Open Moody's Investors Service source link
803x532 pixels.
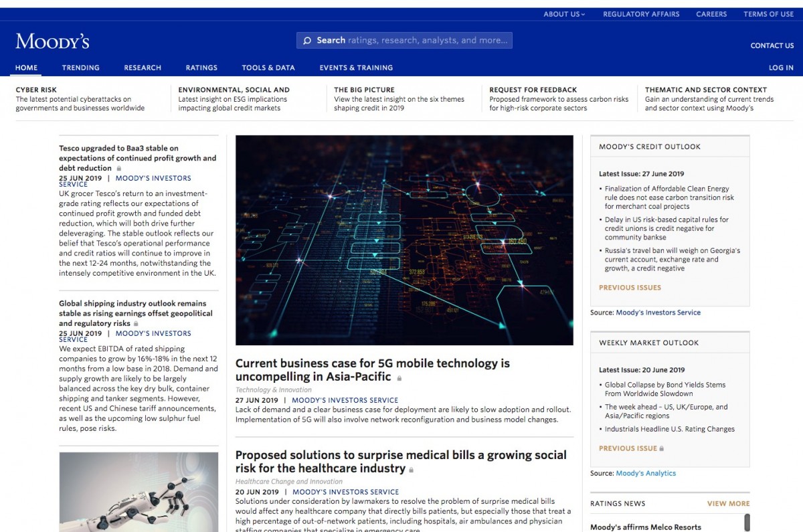[x=658, y=313]
